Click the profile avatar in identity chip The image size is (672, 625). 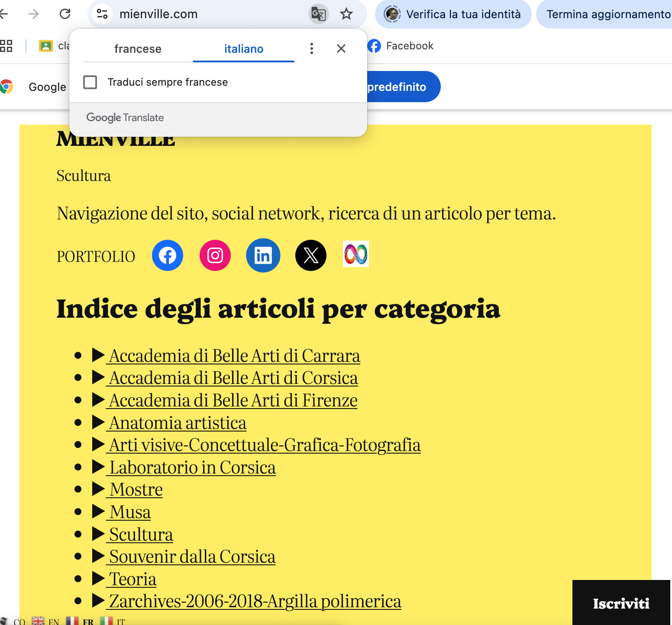393,14
